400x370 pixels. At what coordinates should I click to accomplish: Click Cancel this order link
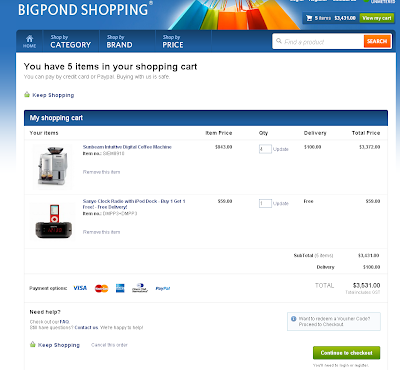click(x=109, y=345)
